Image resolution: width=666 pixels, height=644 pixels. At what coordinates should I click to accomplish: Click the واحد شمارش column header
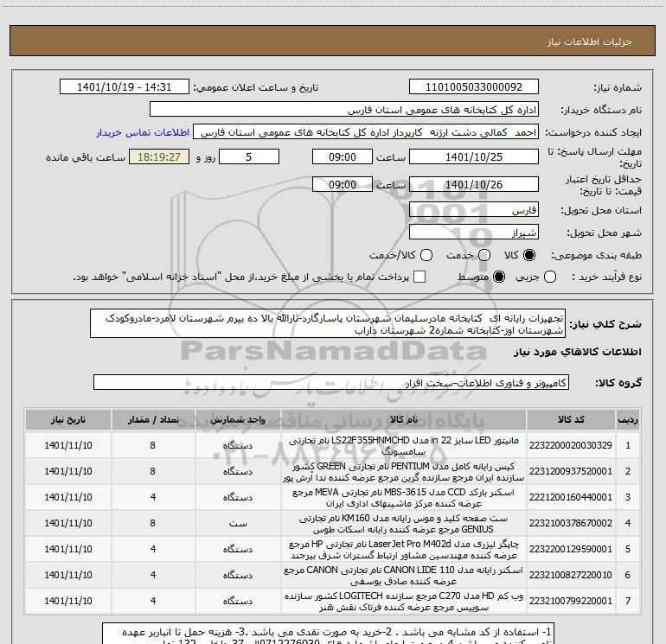[238, 419]
